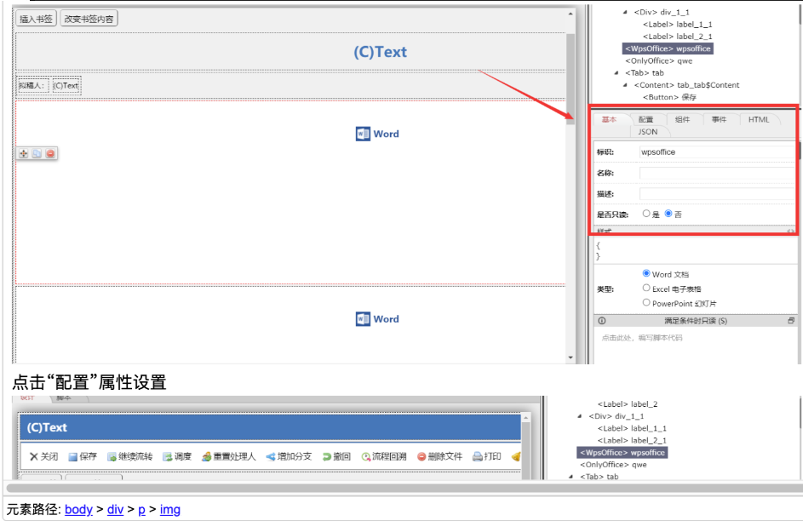
Task: Follow the body link in element path
Action: (78, 510)
